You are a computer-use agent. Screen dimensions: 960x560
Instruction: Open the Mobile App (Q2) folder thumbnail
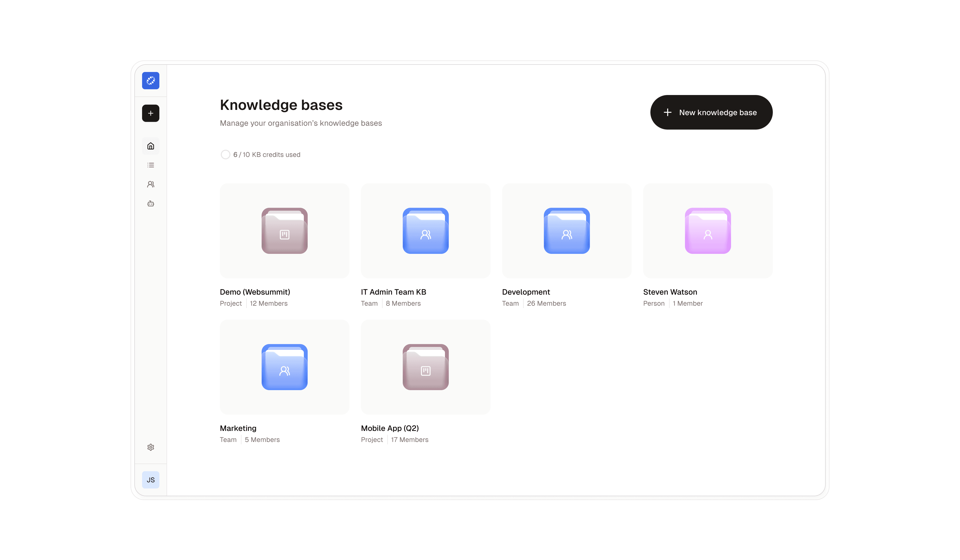point(426,367)
